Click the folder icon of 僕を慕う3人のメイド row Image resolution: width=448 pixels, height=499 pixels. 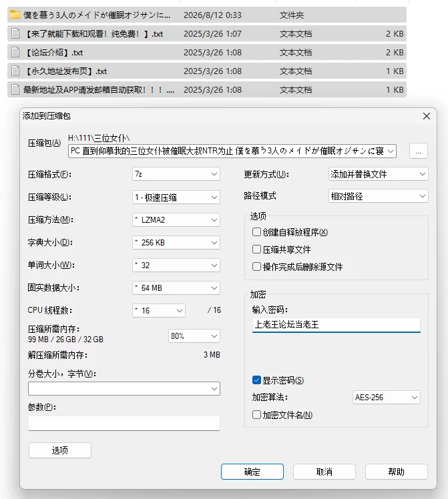[15, 15]
